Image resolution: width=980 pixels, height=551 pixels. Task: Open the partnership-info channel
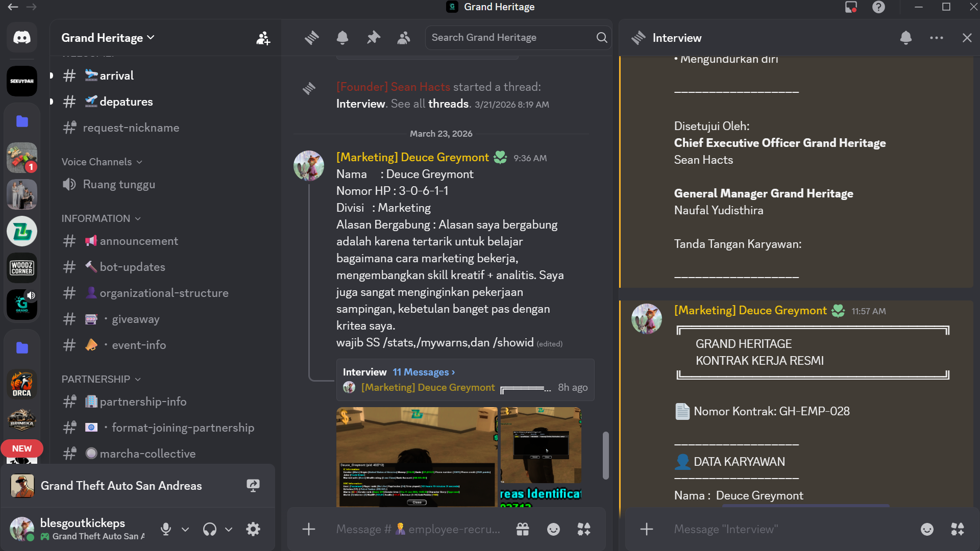166,402
